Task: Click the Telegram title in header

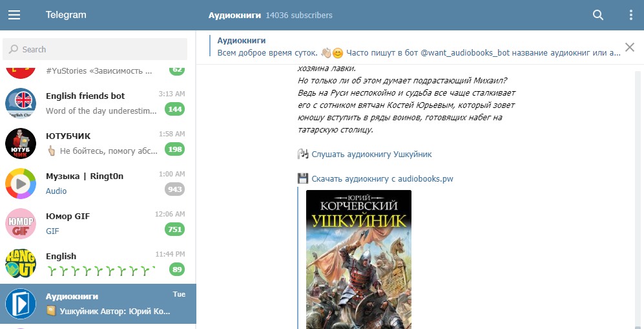Action: (66, 15)
